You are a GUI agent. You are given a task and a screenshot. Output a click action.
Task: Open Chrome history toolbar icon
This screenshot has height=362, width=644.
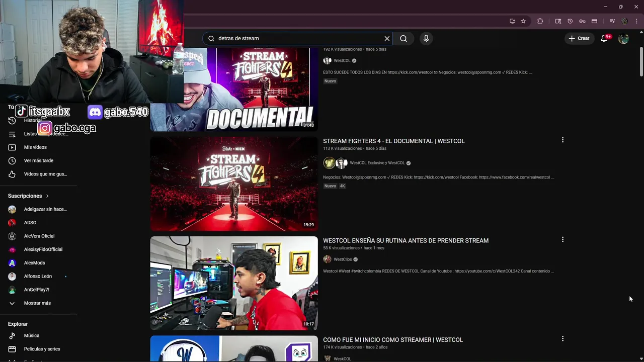tap(570, 21)
